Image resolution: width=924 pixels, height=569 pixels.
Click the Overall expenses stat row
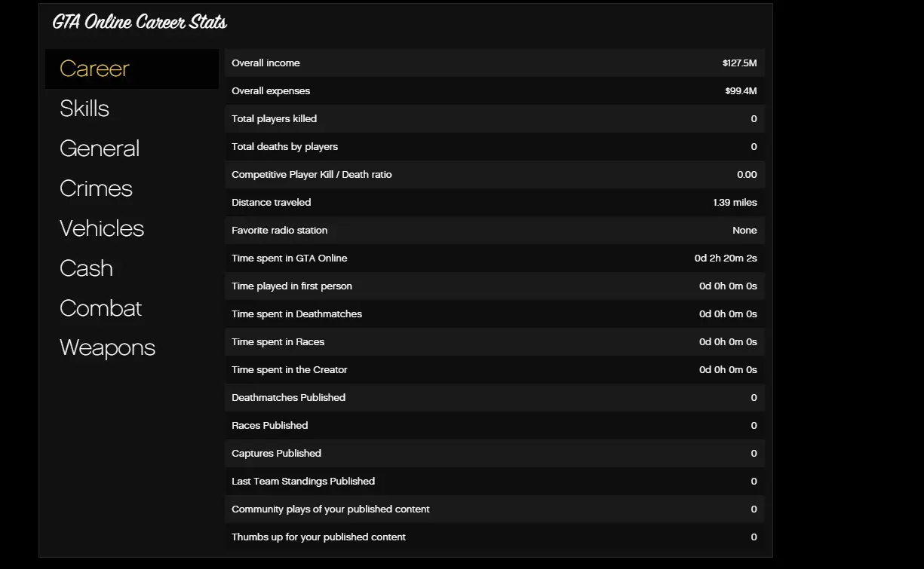pos(494,91)
